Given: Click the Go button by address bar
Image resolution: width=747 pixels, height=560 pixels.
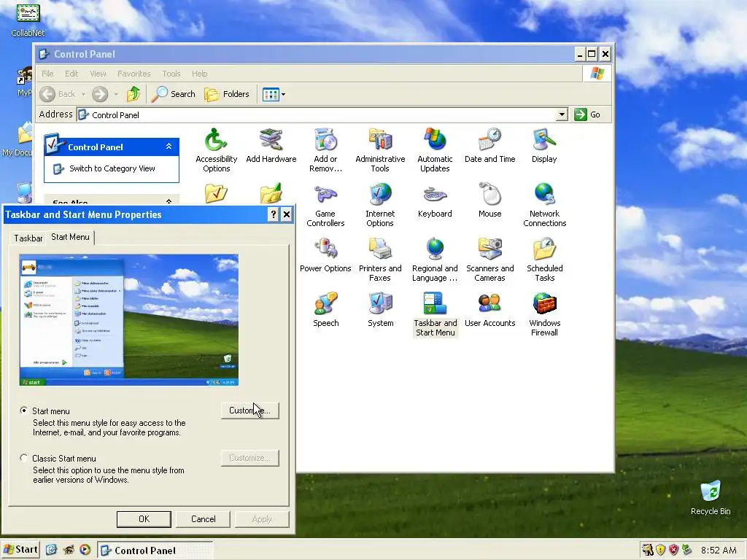Looking at the screenshot, I should (587, 114).
